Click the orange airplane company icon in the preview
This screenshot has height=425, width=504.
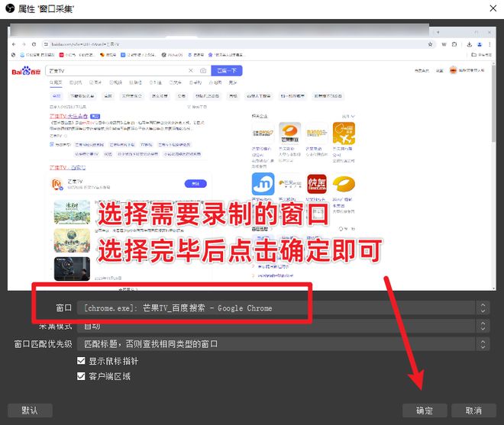click(x=344, y=134)
